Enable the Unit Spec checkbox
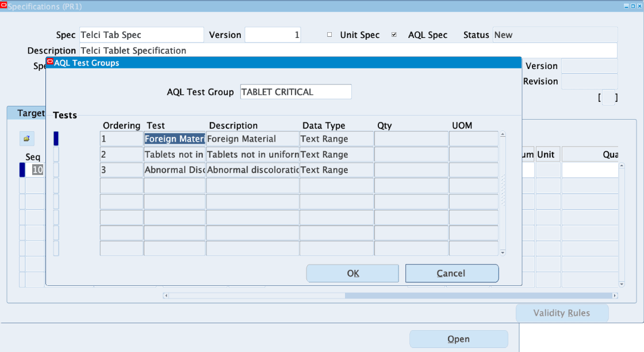This screenshot has width=644, height=352. tap(329, 35)
